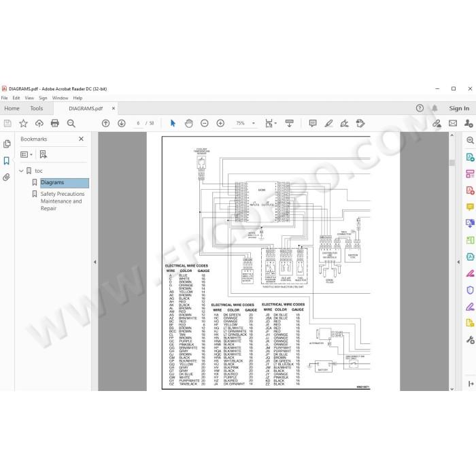Add this file to starred

point(23,123)
